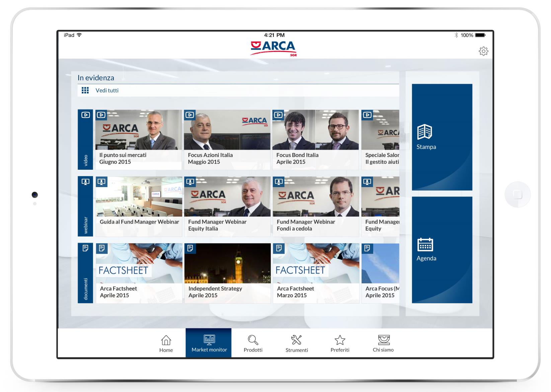The height and width of the screenshot is (392, 551).
Task: Select the documenti category icon on blue strip
Action: (x=85, y=248)
